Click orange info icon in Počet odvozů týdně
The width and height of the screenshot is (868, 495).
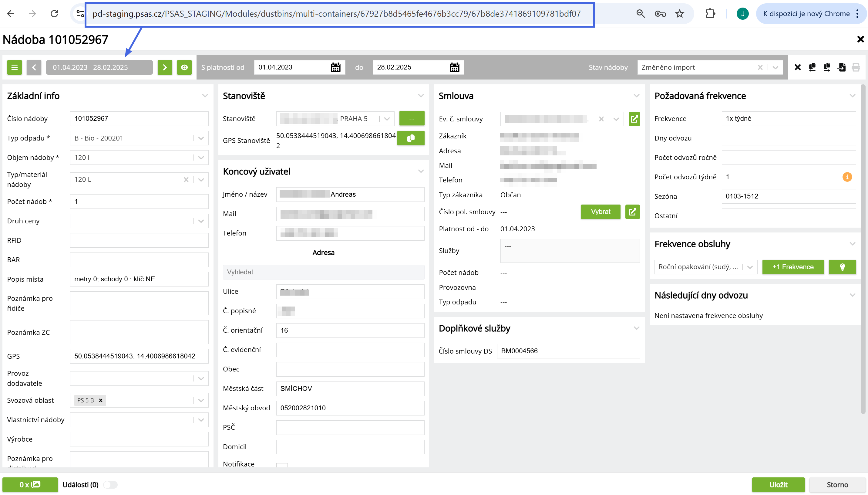click(x=847, y=177)
